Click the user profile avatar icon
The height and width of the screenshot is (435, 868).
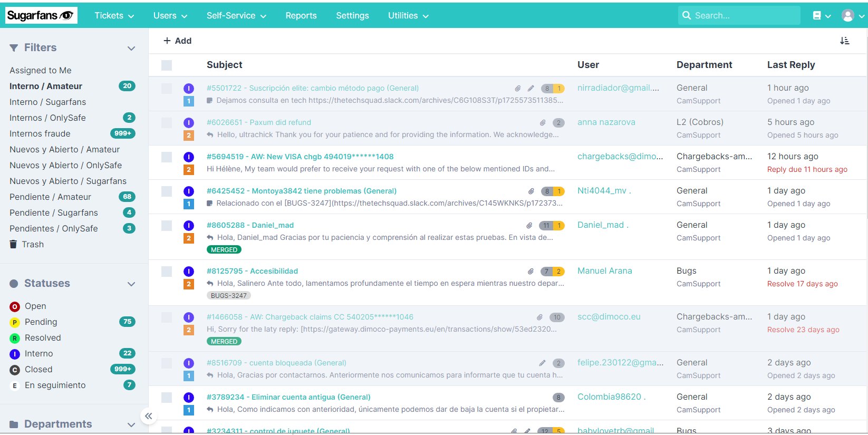click(848, 16)
